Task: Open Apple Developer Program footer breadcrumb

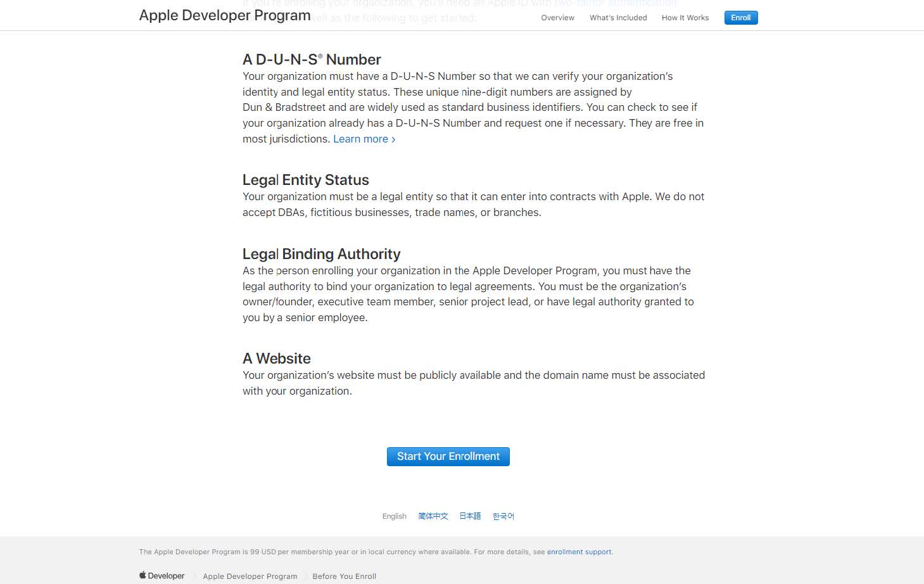Action: tap(250, 576)
